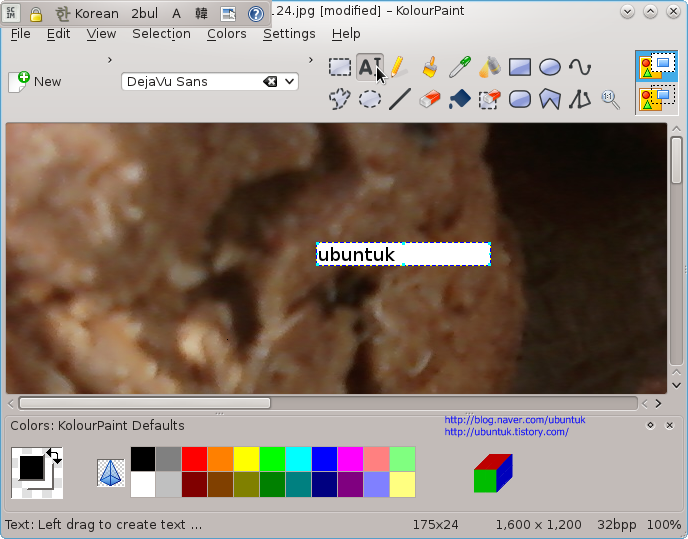The image size is (688, 539).
Task: Click the New document button
Action: click(35, 82)
